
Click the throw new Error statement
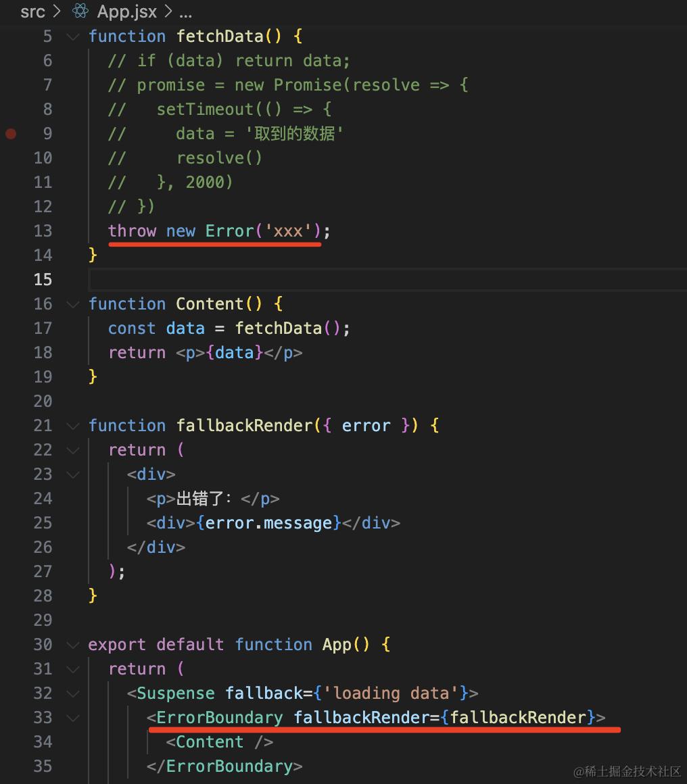pyautogui.click(x=219, y=231)
